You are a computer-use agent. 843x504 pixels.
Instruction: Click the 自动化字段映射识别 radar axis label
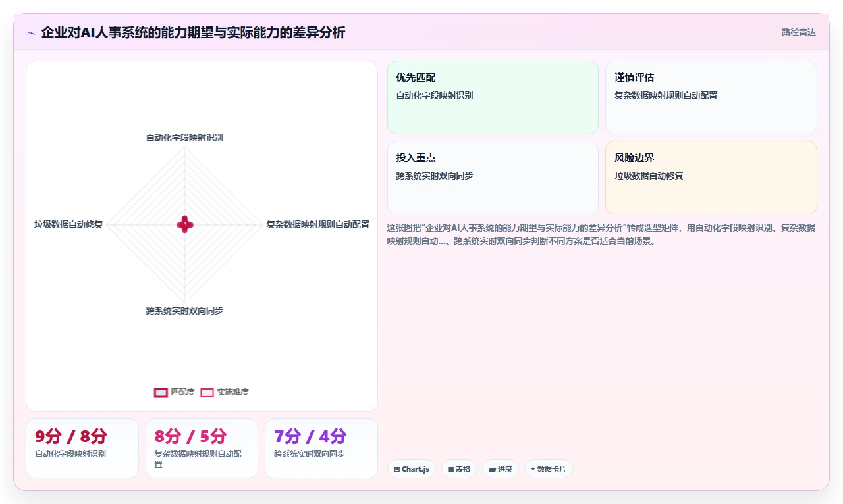pos(184,138)
